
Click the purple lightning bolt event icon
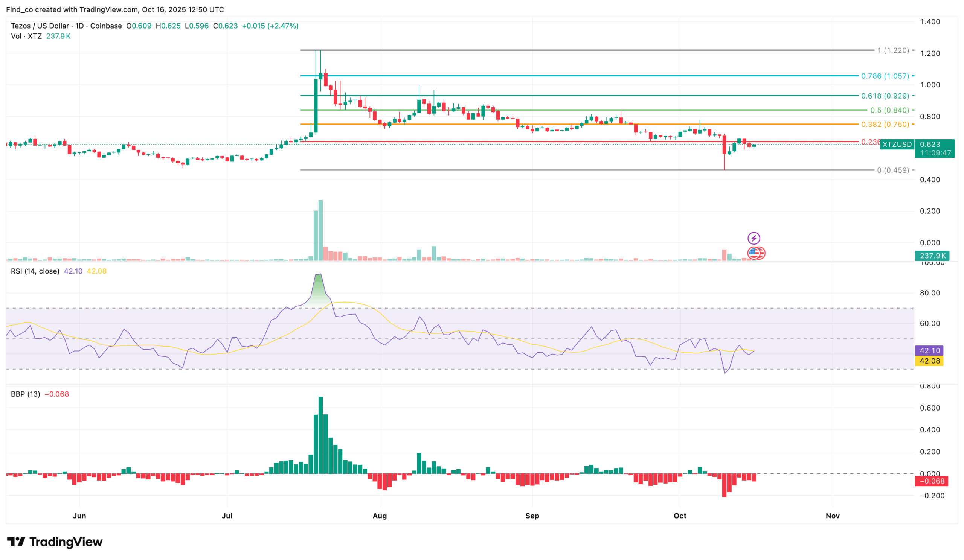pyautogui.click(x=754, y=239)
